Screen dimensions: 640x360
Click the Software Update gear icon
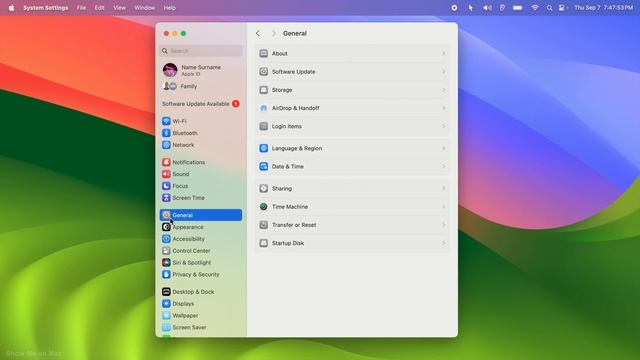click(264, 71)
